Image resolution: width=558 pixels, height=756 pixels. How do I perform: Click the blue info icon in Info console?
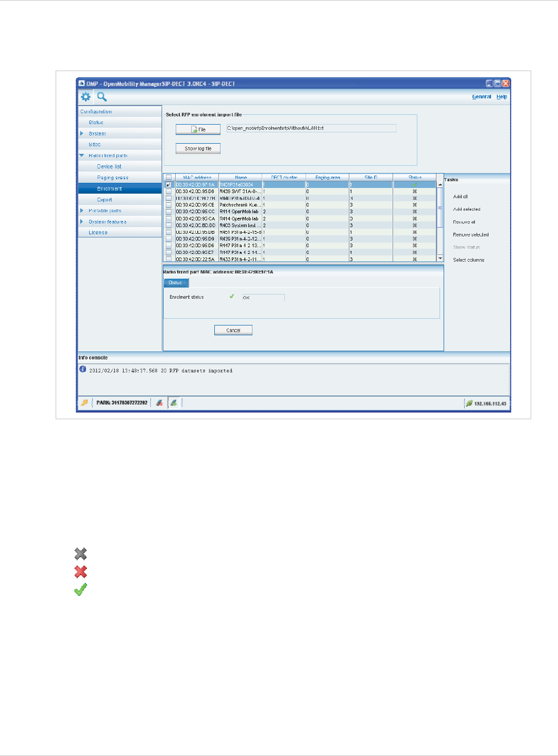(83, 369)
